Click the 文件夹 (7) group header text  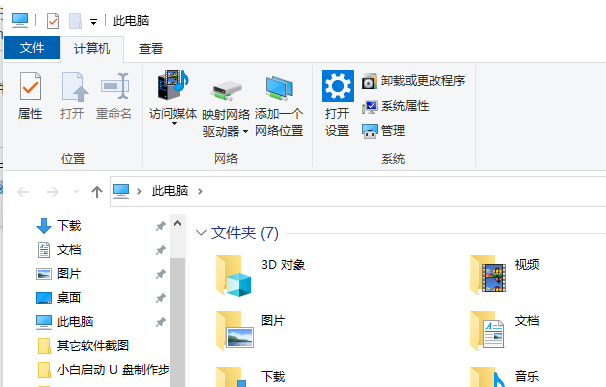tap(245, 233)
